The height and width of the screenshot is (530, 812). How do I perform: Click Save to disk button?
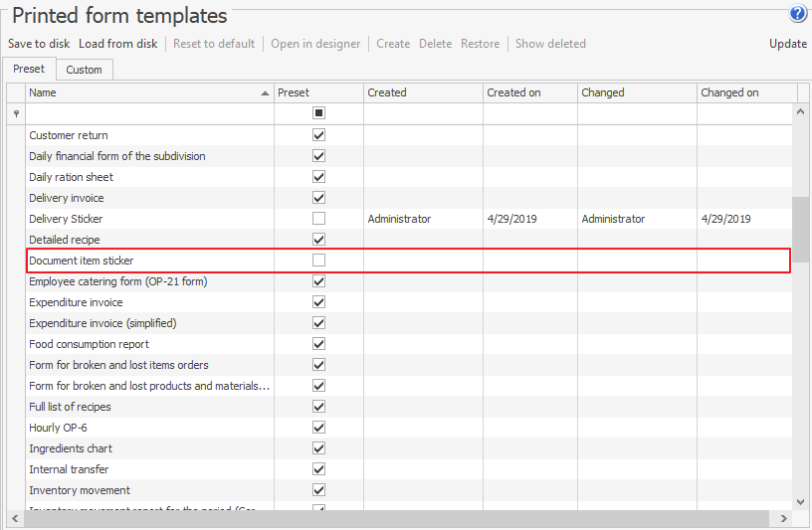coord(39,44)
